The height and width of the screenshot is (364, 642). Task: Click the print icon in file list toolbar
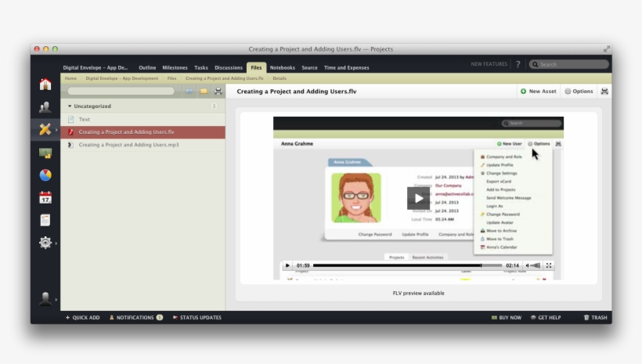(218, 91)
